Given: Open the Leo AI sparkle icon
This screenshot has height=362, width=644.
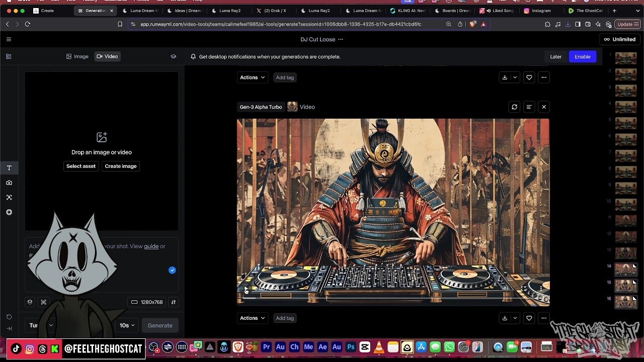Looking at the screenshot, I should click(x=598, y=24).
